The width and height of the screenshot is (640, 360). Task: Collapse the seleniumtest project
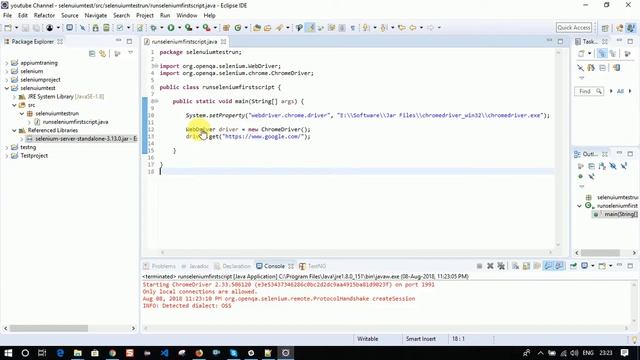tap(7, 88)
